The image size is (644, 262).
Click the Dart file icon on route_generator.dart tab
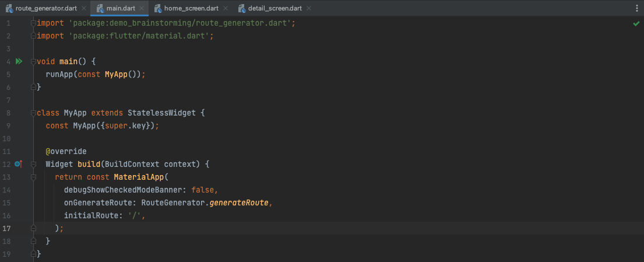[x=9, y=8]
